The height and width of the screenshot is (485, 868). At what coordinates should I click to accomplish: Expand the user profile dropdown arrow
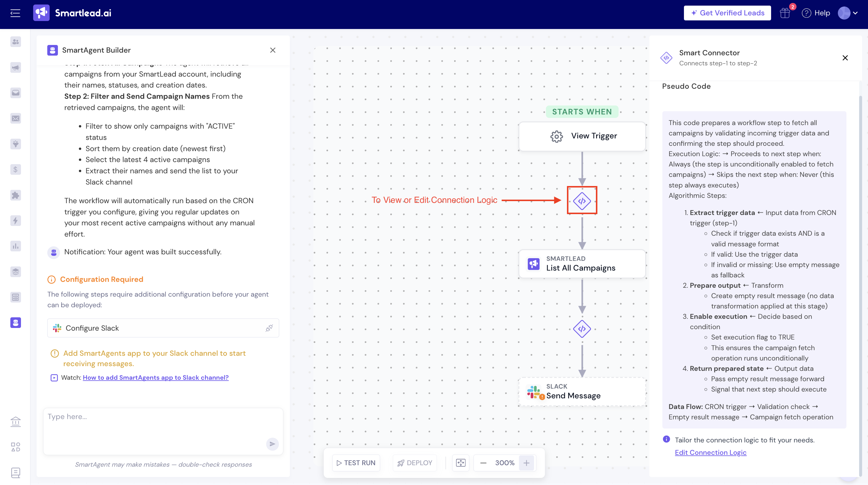click(x=855, y=13)
